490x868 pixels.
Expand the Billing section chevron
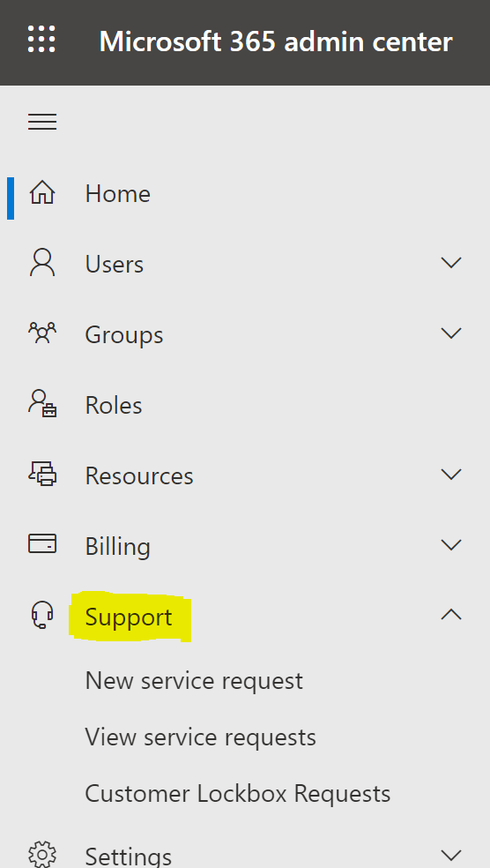tap(451, 545)
